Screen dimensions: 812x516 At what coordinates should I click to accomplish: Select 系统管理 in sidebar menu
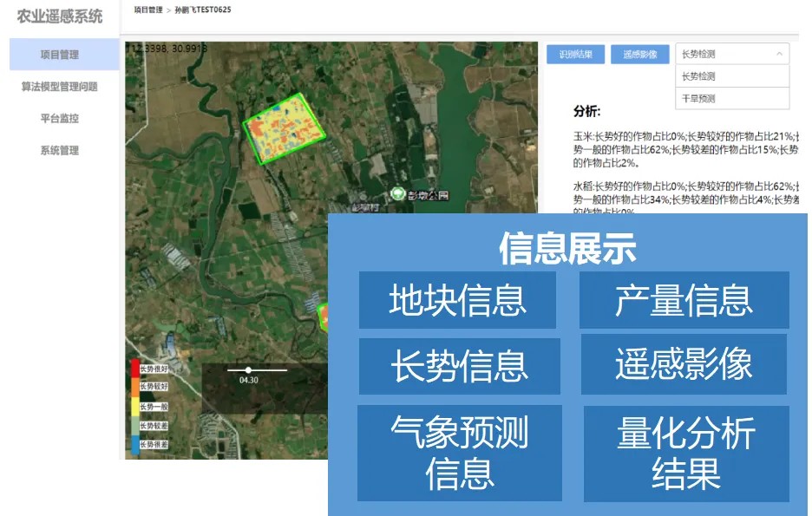(60, 151)
